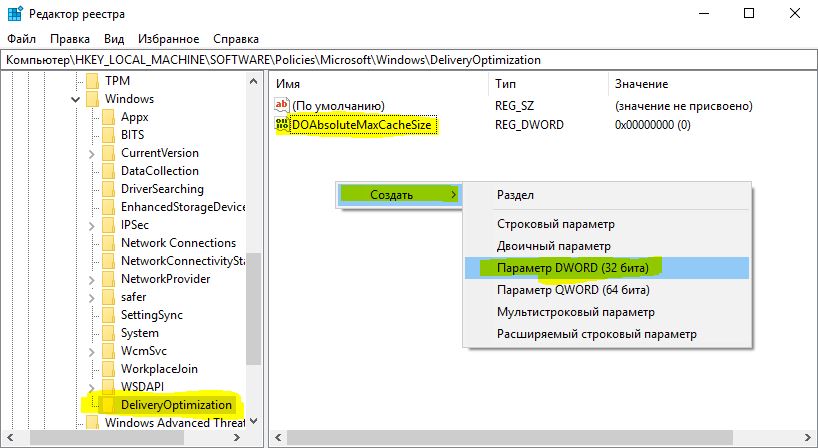
Task: Click the tree vertical scrollbar thumb
Action: pos(254,309)
